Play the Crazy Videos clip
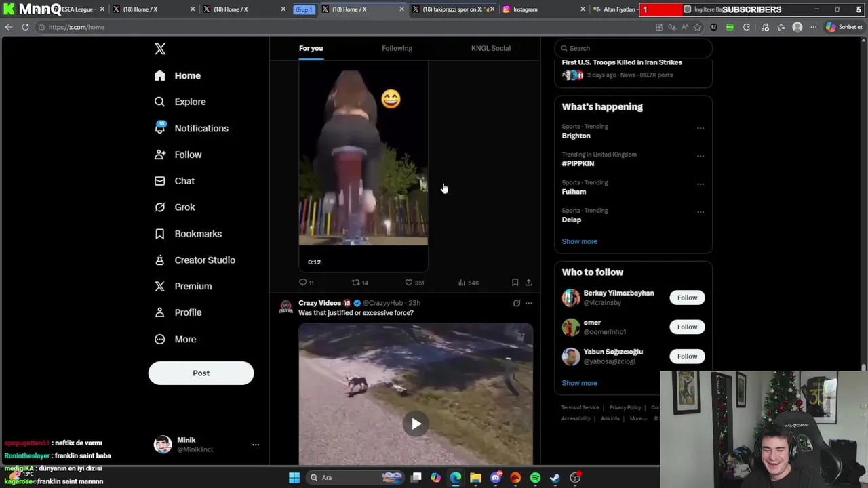This screenshot has height=488, width=868. tap(416, 424)
